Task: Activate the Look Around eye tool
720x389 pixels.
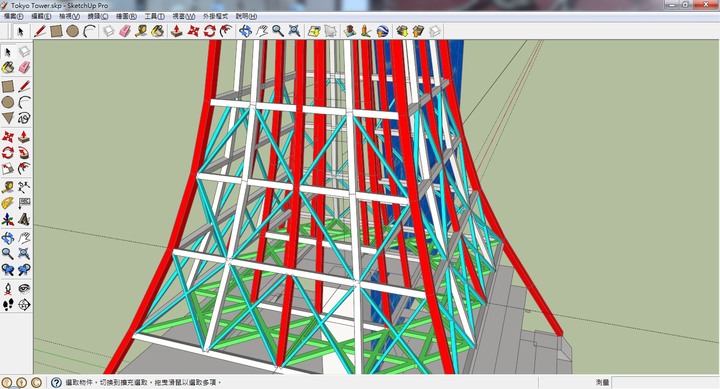Action: 24,288
